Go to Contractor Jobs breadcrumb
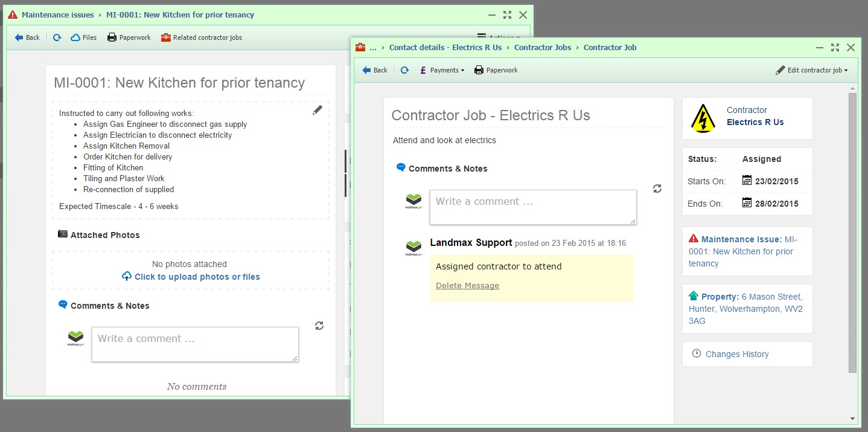 (x=542, y=47)
